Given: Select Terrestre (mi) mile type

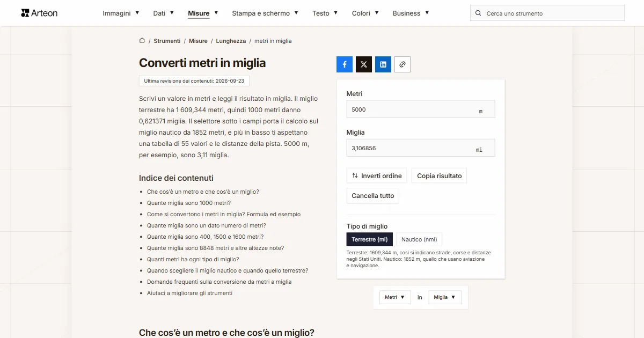Looking at the screenshot, I should pos(370,239).
